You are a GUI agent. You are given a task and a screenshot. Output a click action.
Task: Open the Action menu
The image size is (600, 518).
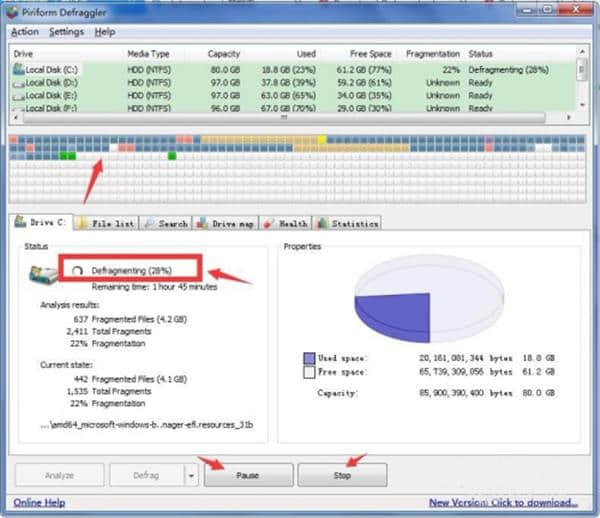pyautogui.click(x=24, y=32)
